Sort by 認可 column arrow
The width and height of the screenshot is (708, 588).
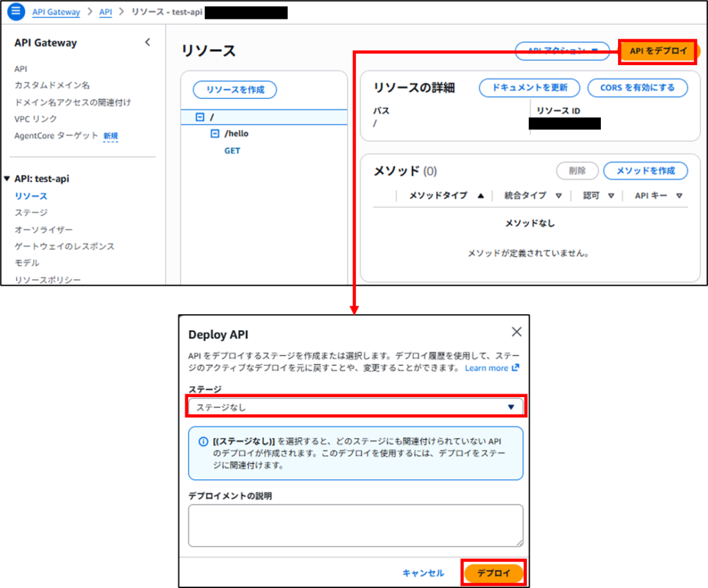pyautogui.click(x=611, y=196)
